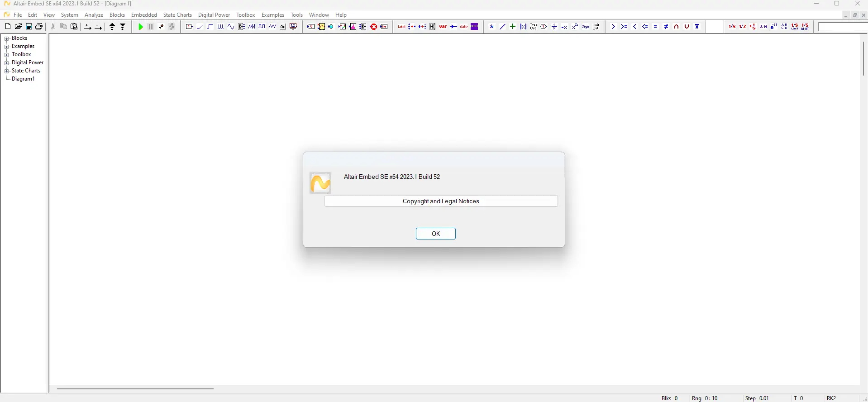The image size is (868, 402).
Task: Insert a sawtooth wave block
Action: (252, 27)
